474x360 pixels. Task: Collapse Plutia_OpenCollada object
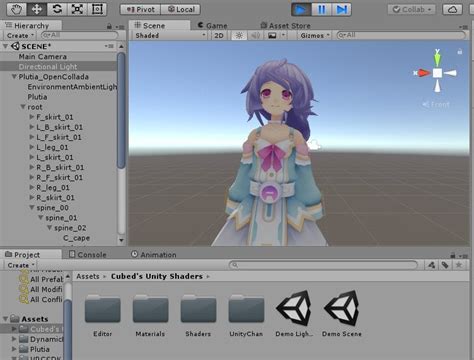click(14, 77)
